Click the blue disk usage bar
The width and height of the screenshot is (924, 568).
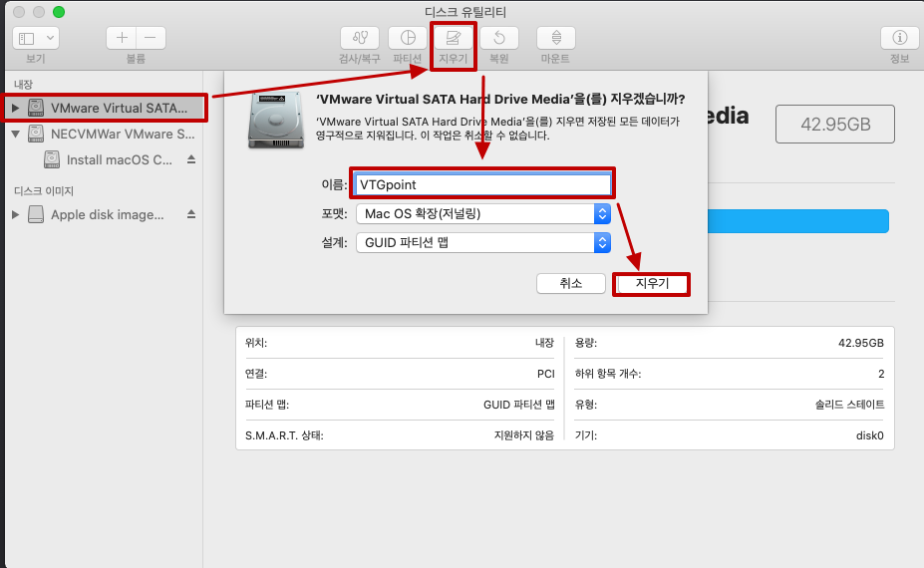click(798, 221)
